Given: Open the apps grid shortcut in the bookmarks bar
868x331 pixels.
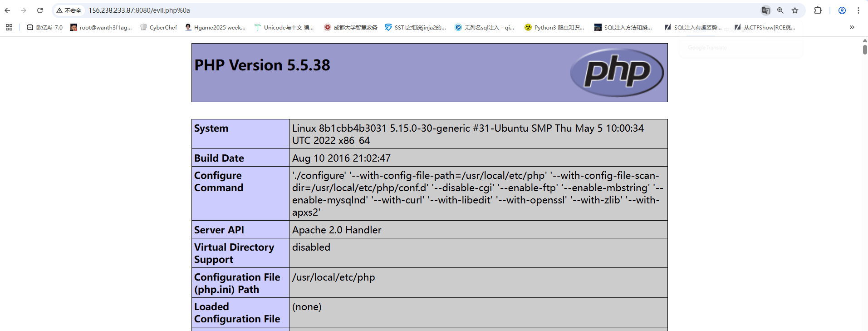Looking at the screenshot, I should pyautogui.click(x=9, y=27).
